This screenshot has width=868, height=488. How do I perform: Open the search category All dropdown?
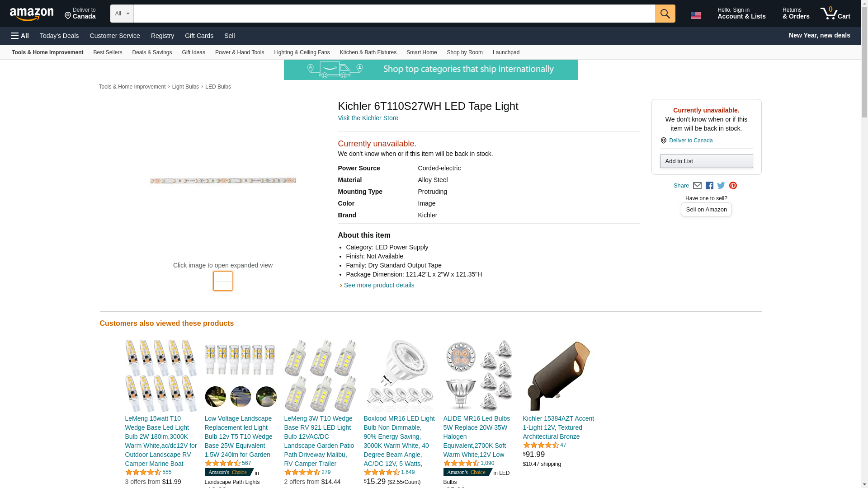pyautogui.click(x=122, y=14)
